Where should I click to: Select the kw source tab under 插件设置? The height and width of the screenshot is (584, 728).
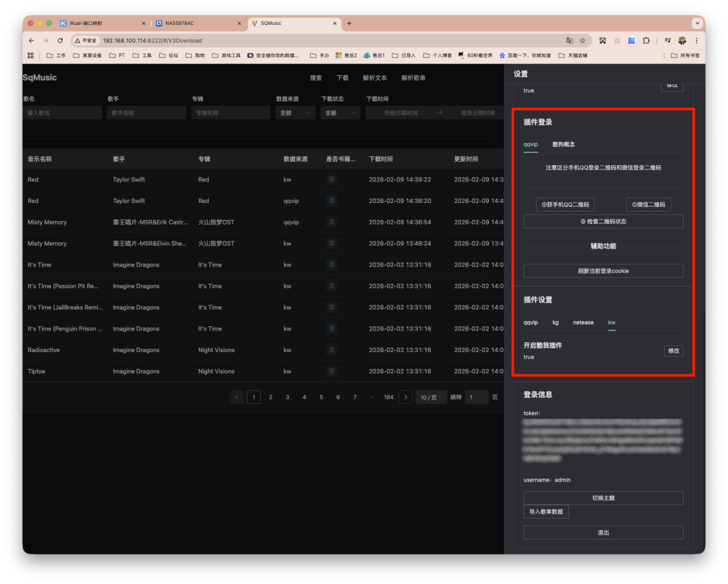[611, 322]
